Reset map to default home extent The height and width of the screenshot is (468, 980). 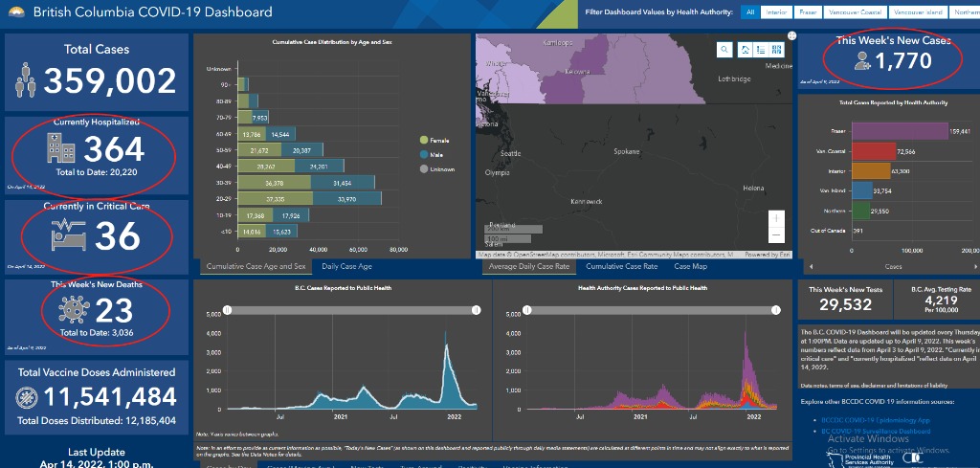745,50
